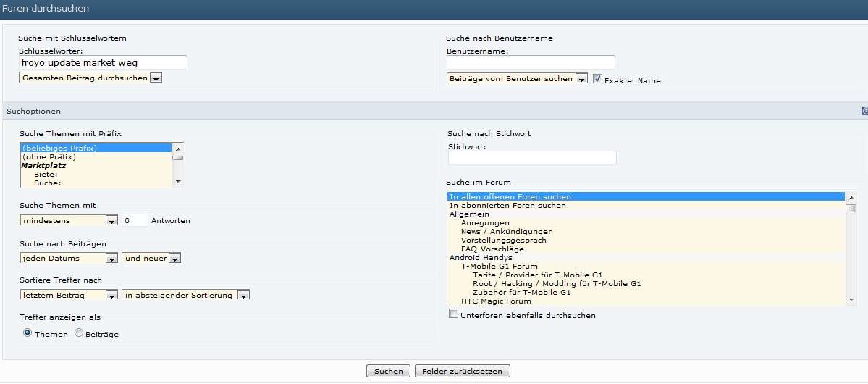Open Beiträge vom Benutzer suchen dropdown
868x384 pixels.
pos(517,79)
